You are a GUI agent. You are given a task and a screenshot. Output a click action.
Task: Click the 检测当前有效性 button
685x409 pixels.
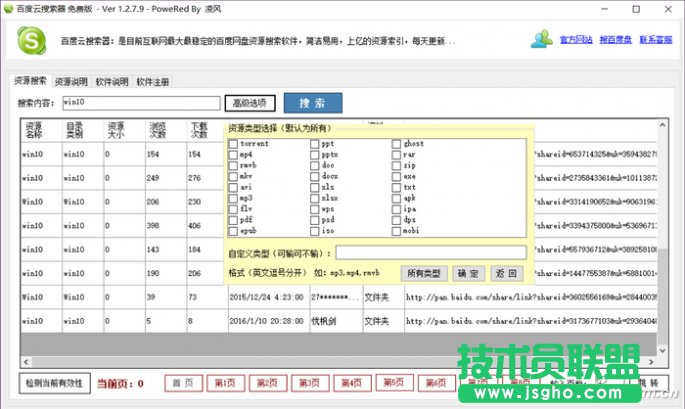tap(55, 383)
